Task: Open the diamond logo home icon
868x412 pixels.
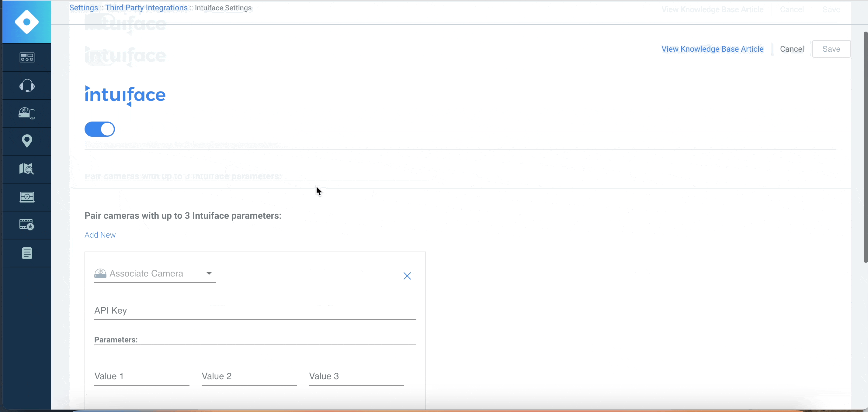Action: (27, 22)
